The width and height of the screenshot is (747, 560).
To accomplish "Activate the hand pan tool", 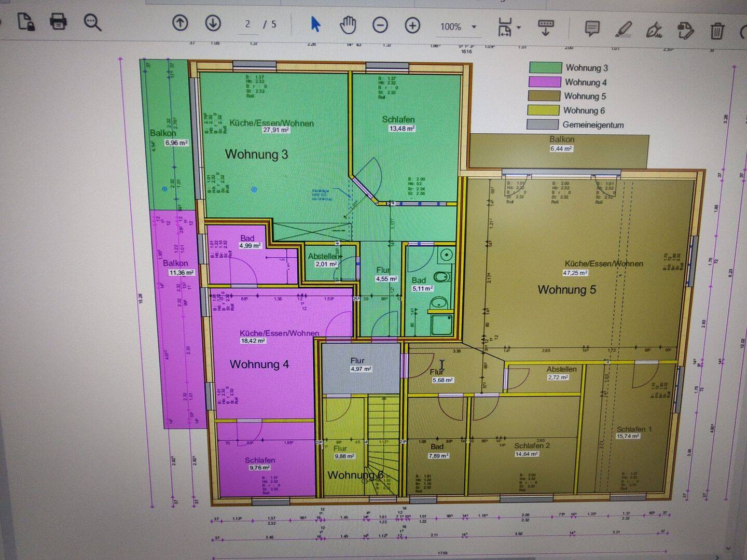I will pos(348,24).
